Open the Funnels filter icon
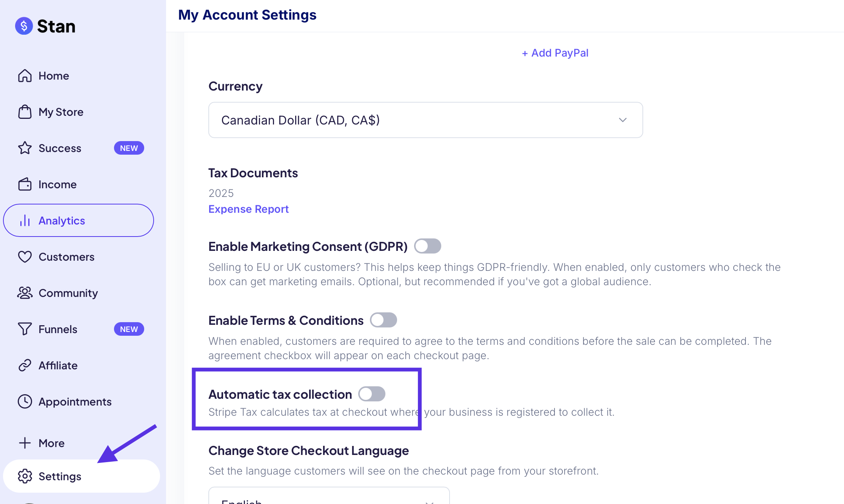This screenshot has width=844, height=504. pyautogui.click(x=25, y=329)
